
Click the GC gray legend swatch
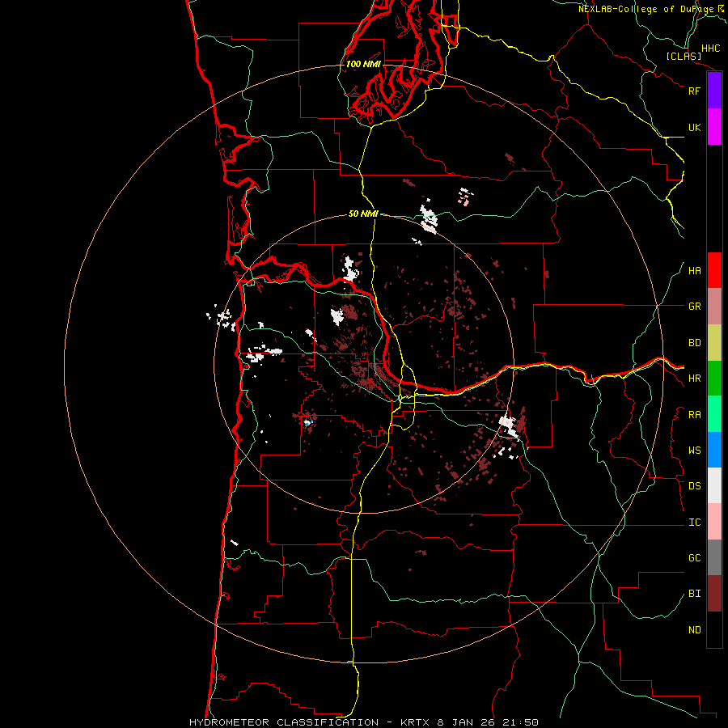tap(714, 557)
